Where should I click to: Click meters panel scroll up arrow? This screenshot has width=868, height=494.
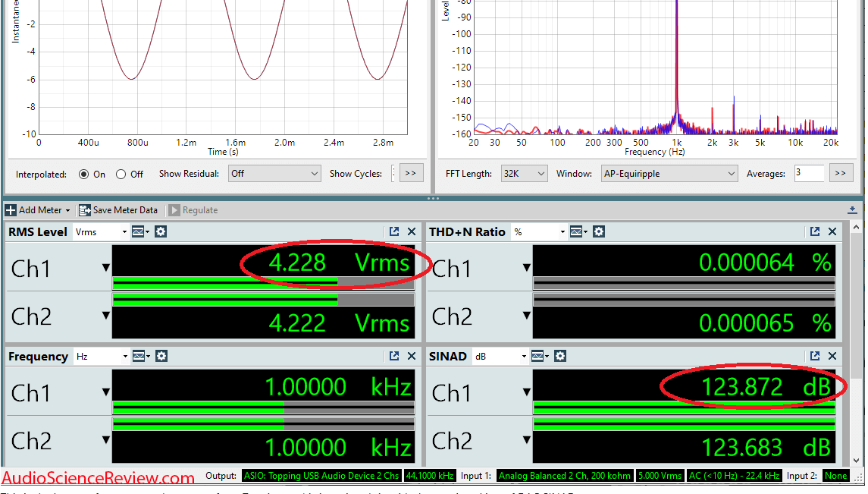click(x=856, y=228)
